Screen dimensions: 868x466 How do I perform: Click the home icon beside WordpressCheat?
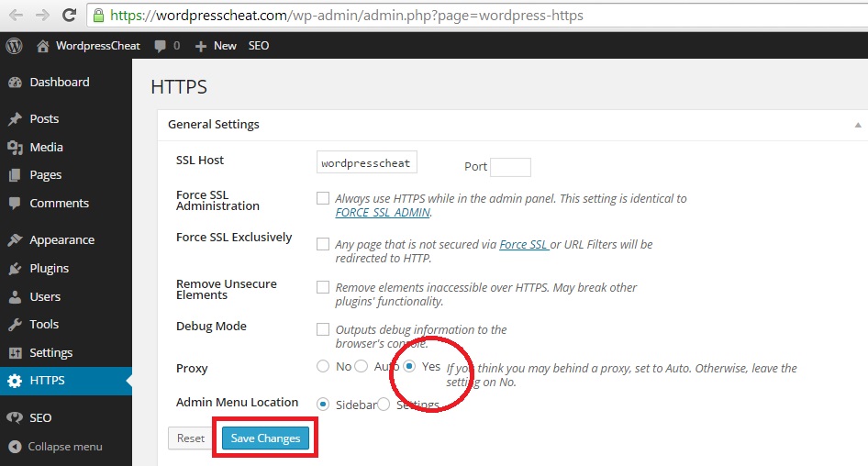point(42,46)
